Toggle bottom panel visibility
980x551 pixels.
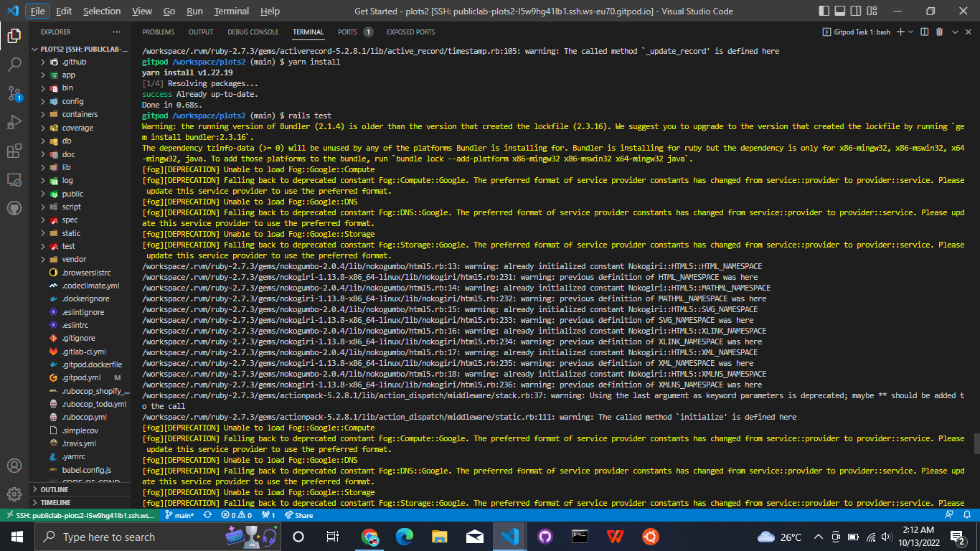(842, 11)
